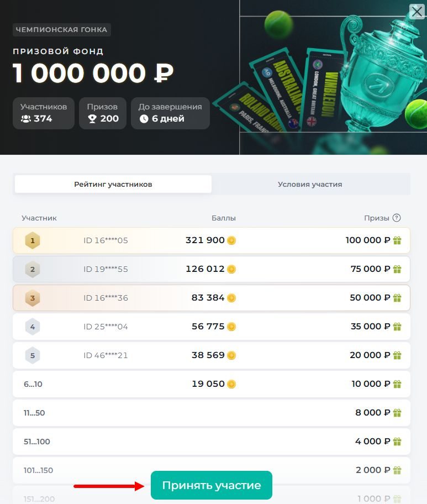Screen dimensions: 427x504
Task: Select the ID 19****55 ranking row
Action: [211, 269]
